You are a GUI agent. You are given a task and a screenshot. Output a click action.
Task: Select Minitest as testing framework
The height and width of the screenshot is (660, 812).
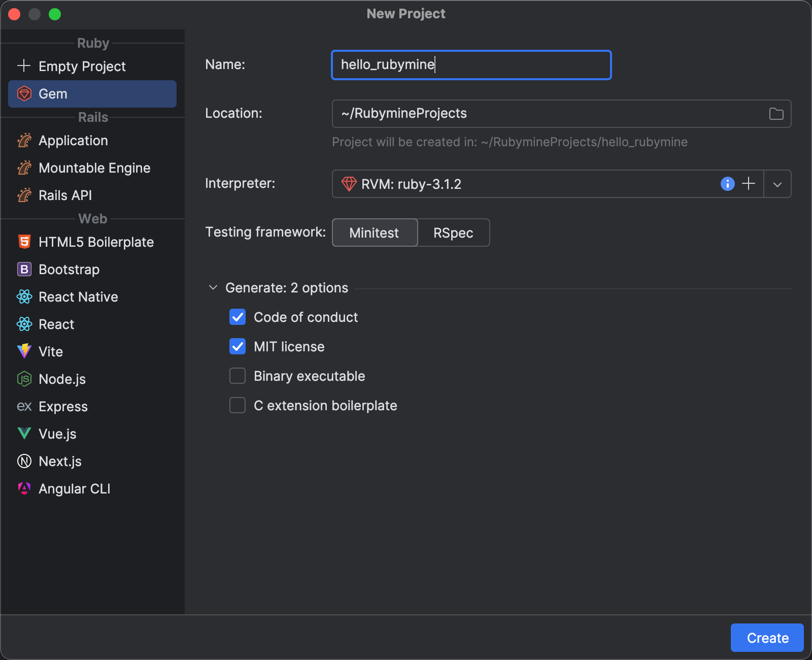coord(375,233)
